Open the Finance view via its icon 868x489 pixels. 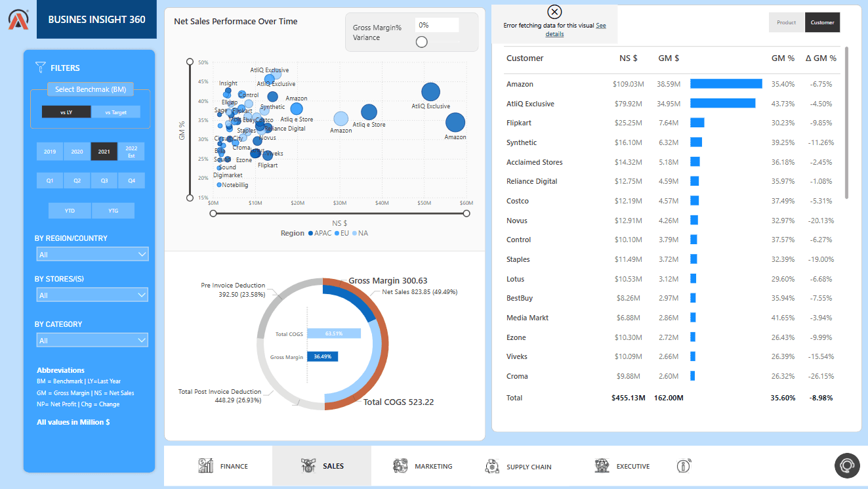click(x=205, y=466)
